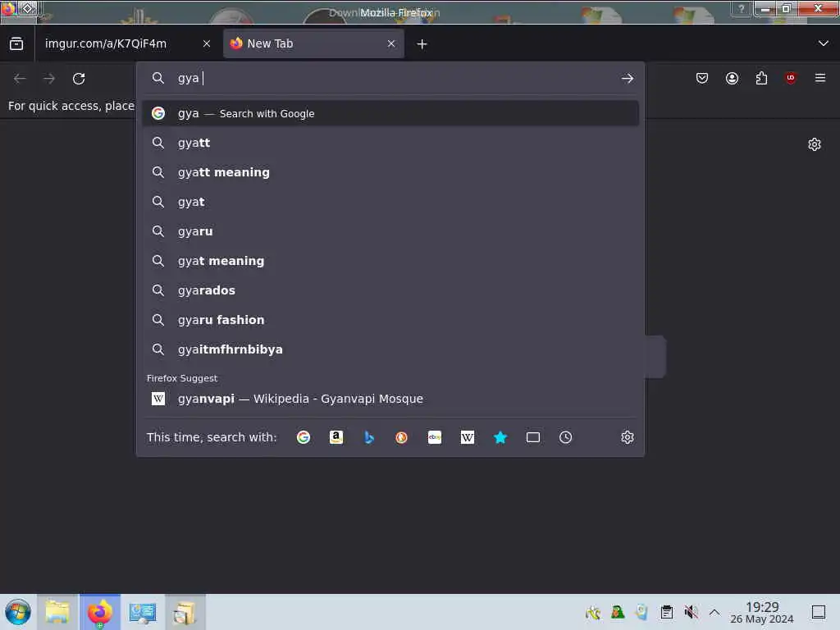Image resolution: width=840 pixels, height=630 pixels.
Task: Search in open Tabs icon
Action: point(533,438)
